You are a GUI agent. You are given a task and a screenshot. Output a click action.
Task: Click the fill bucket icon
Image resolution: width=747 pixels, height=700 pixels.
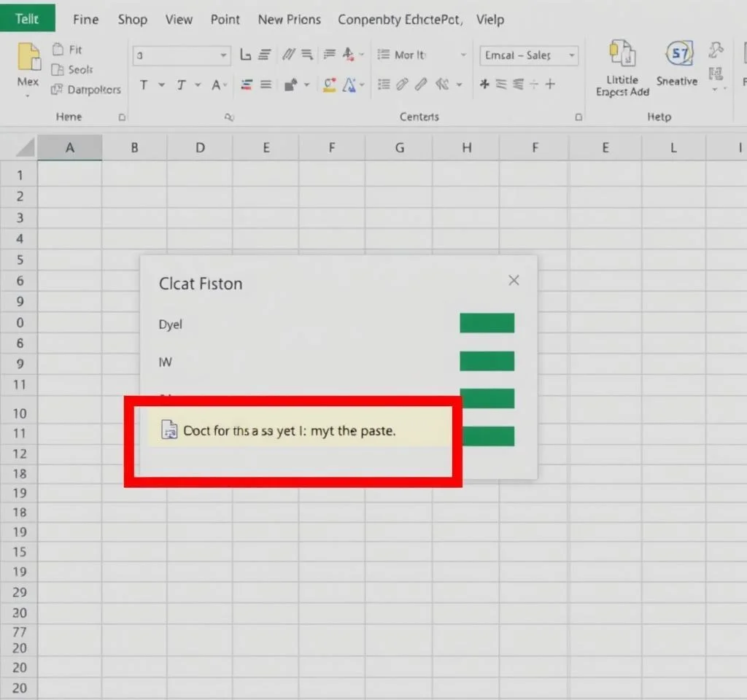(x=291, y=85)
